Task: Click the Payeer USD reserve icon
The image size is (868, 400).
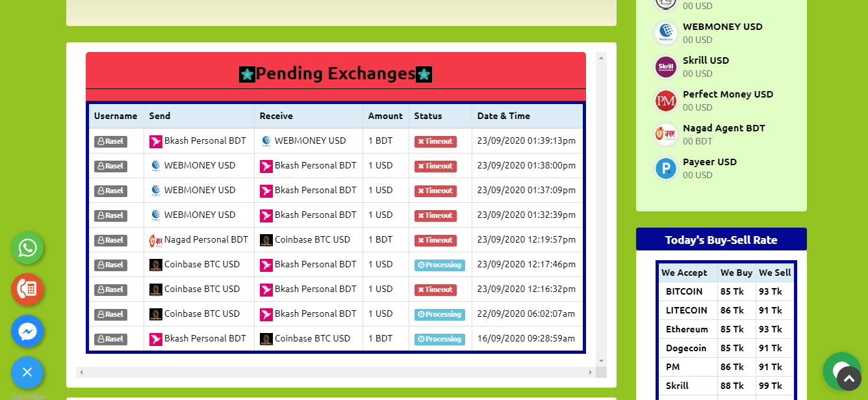Action: tap(666, 168)
